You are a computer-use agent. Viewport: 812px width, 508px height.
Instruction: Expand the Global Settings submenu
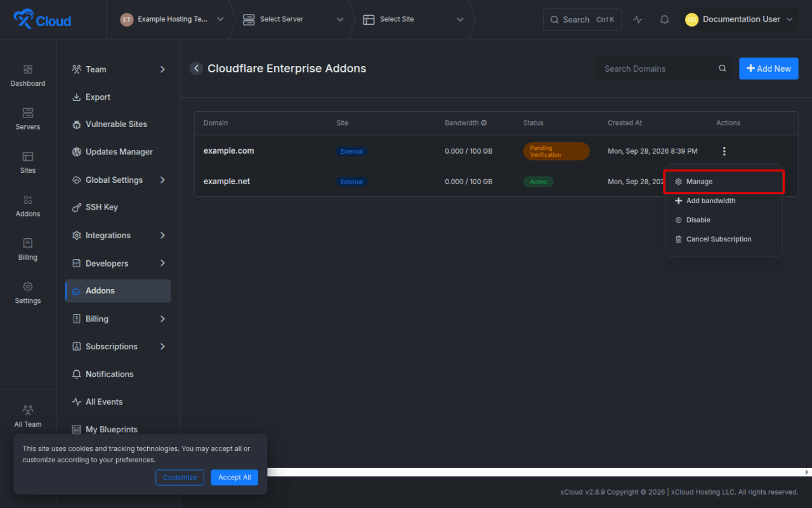[162, 180]
